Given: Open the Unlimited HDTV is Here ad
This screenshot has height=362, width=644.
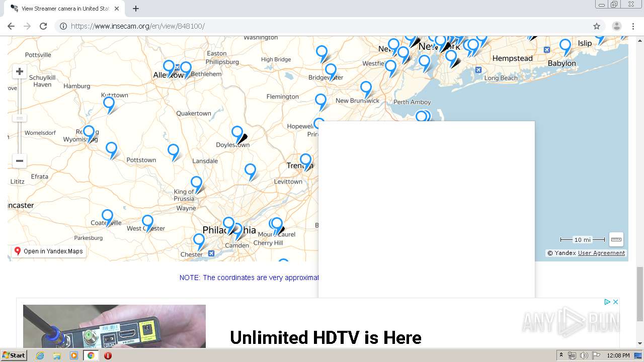Looking at the screenshot, I should (326, 337).
